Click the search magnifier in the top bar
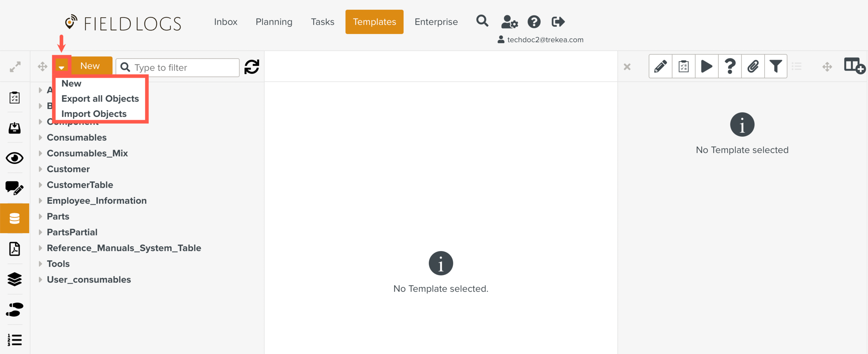 (x=482, y=21)
